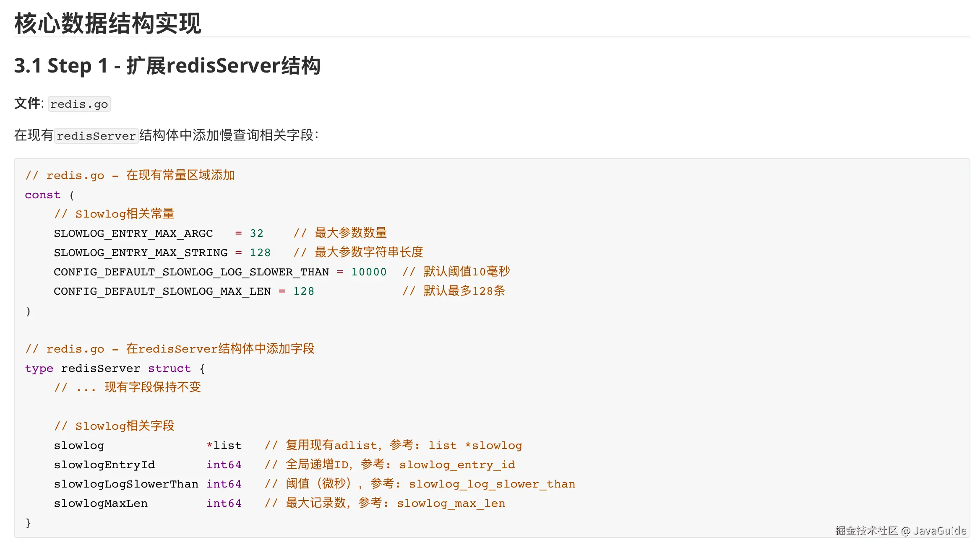Click the type keyword before redisServer

(x=39, y=368)
